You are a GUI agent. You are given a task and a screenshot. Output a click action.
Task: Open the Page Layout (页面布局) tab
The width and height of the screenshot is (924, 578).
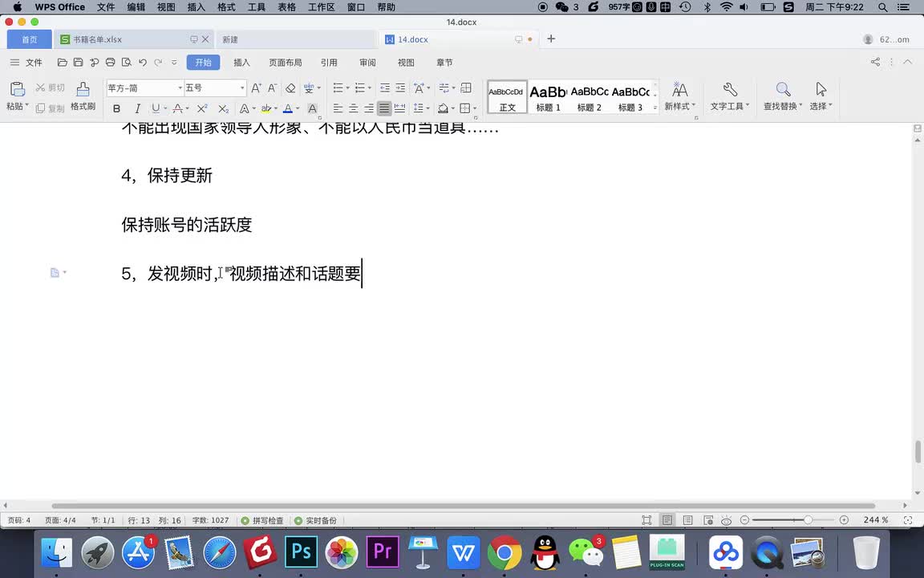(286, 63)
